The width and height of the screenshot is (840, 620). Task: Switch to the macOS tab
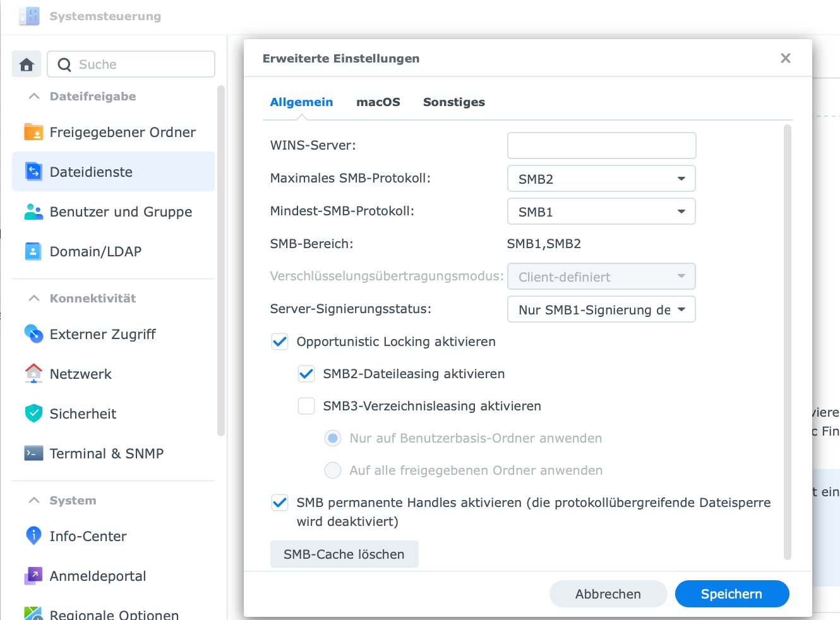[378, 102]
